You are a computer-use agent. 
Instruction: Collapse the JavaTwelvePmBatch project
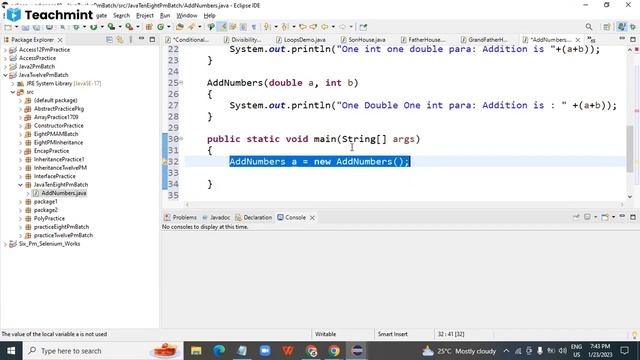(x=5, y=75)
